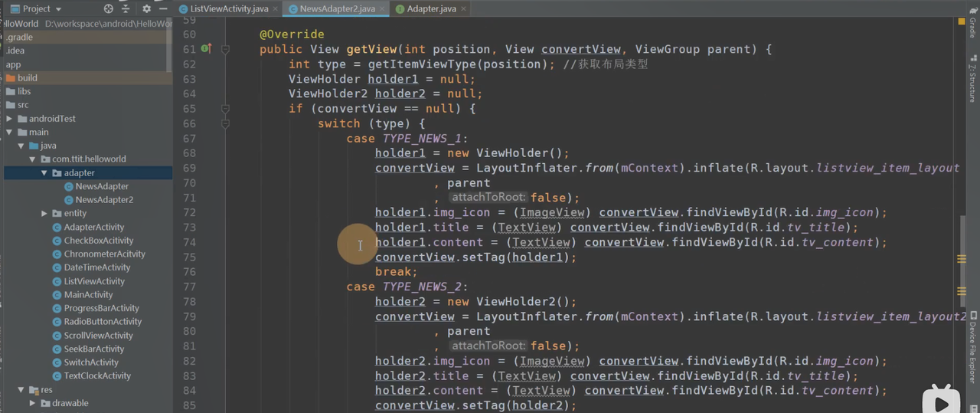
Task: Click the yellow analysis indicator at editor top-right
Action: point(962,21)
